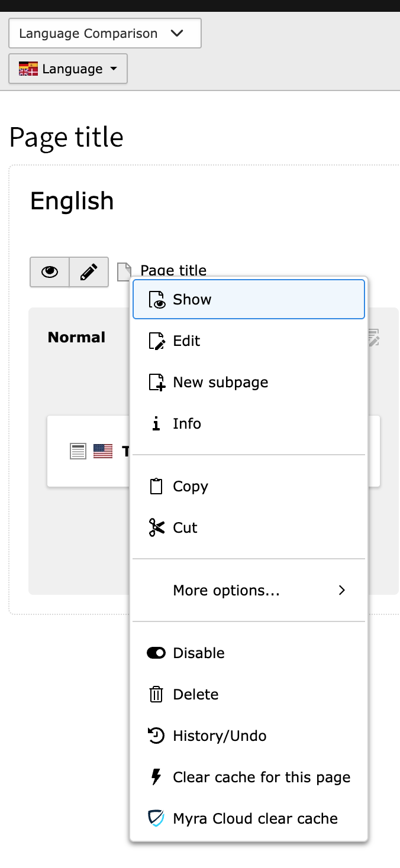Image resolution: width=400 pixels, height=868 pixels.
Task: Click the Copy clipboard icon
Action: point(156,486)
